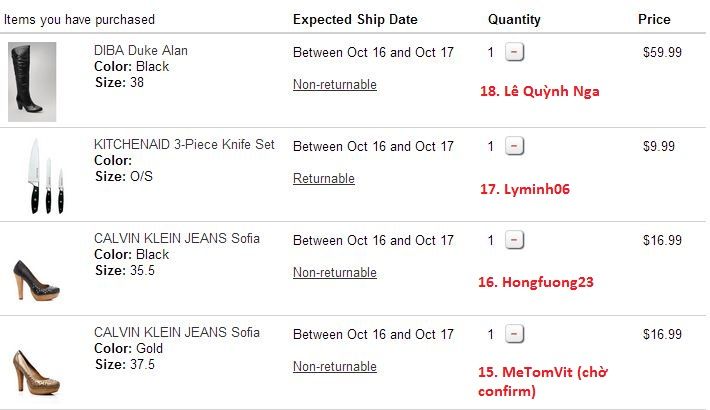Open Returnable link for the knife set
710x410 pixels.
pyautogui.click(x=323, y=179)
